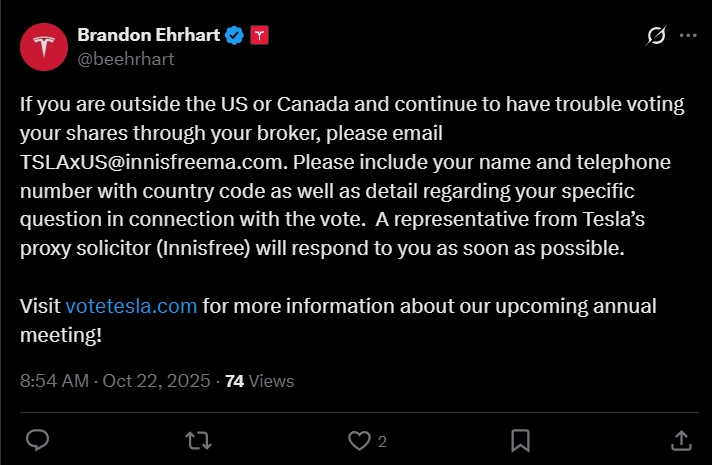712x465 pixels.
Task: Click the 8:54 AM Oct 22, 2025 timestamp
Action: pos(115,381)
